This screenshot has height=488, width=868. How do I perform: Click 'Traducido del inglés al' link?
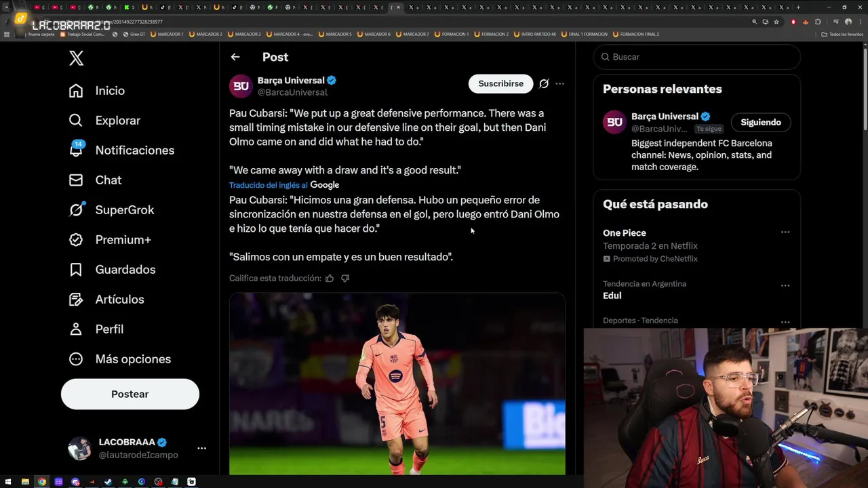tap(269, 185)
